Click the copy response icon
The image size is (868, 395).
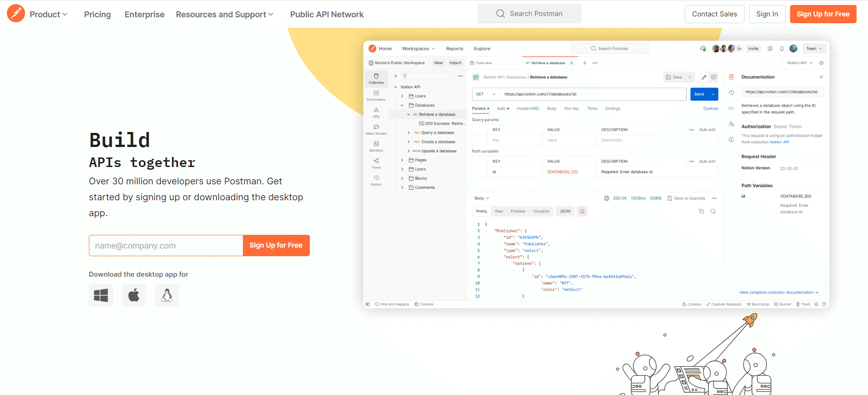702,211
